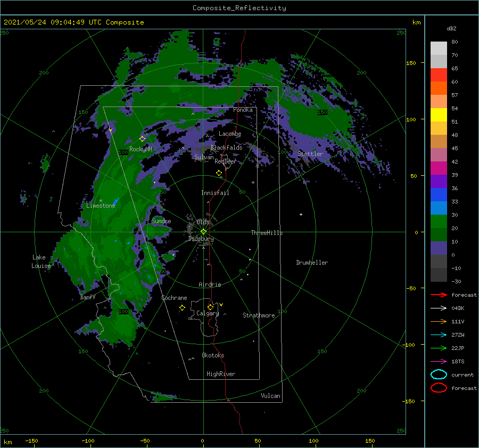Click the yellow diamond marker above Calgary label
This screenshot has height=448, width=479.
tap(210, 307)
